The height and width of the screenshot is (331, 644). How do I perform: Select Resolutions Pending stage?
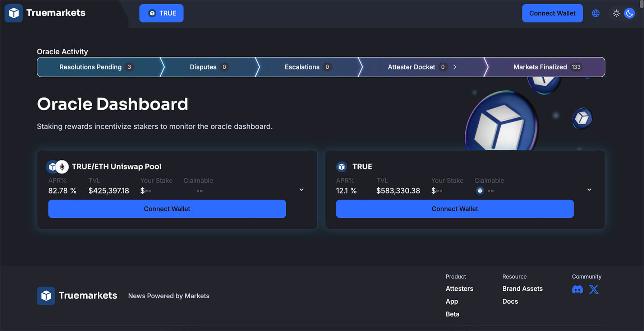[x=98, y=67]
